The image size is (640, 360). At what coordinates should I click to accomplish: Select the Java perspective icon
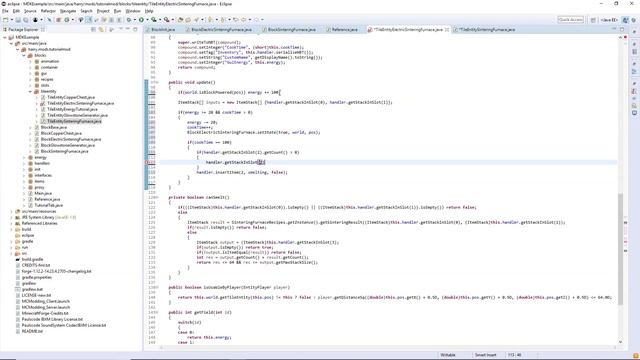(625, 20)
